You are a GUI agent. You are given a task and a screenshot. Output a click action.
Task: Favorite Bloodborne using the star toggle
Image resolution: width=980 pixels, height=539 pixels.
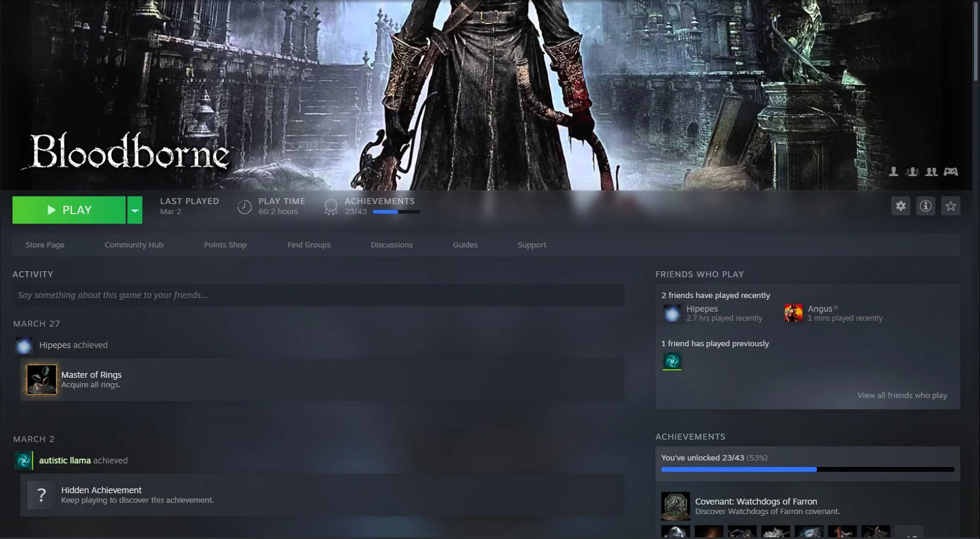pyautogui.click(x=951, y=206)
